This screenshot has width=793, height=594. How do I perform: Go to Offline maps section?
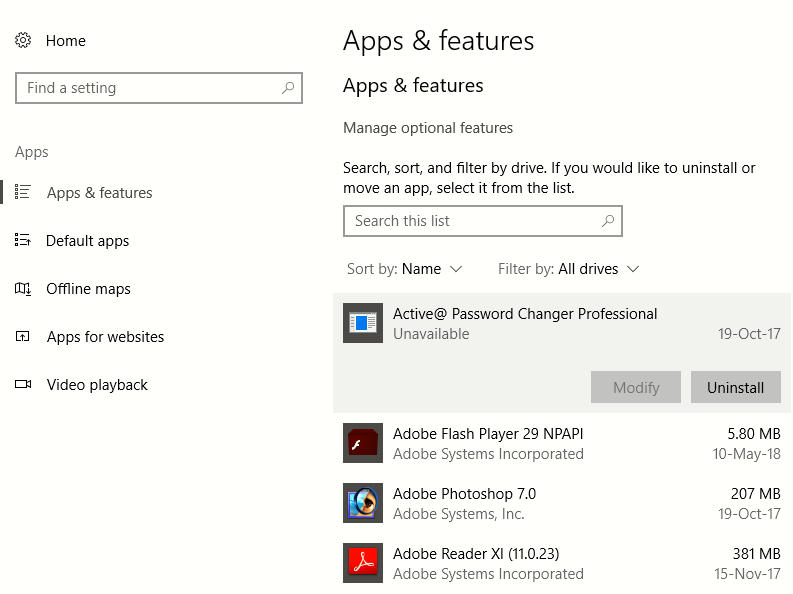pos(89,289)
